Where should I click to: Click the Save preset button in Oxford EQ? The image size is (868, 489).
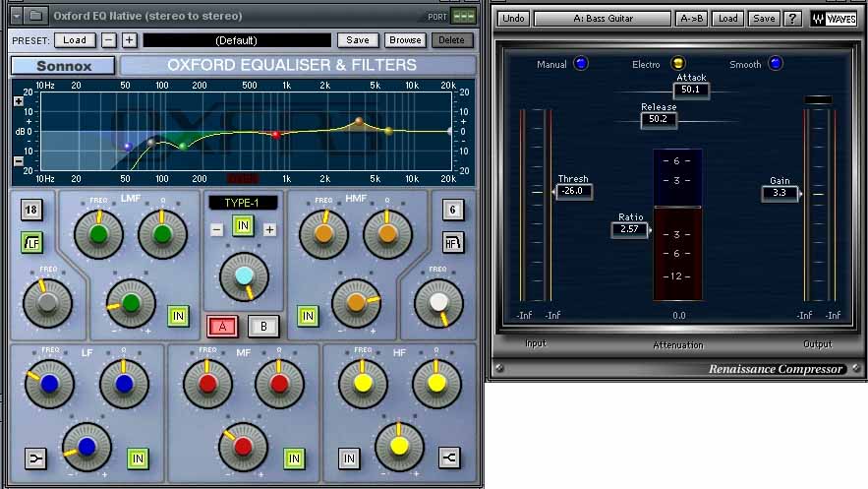point(358,40)
